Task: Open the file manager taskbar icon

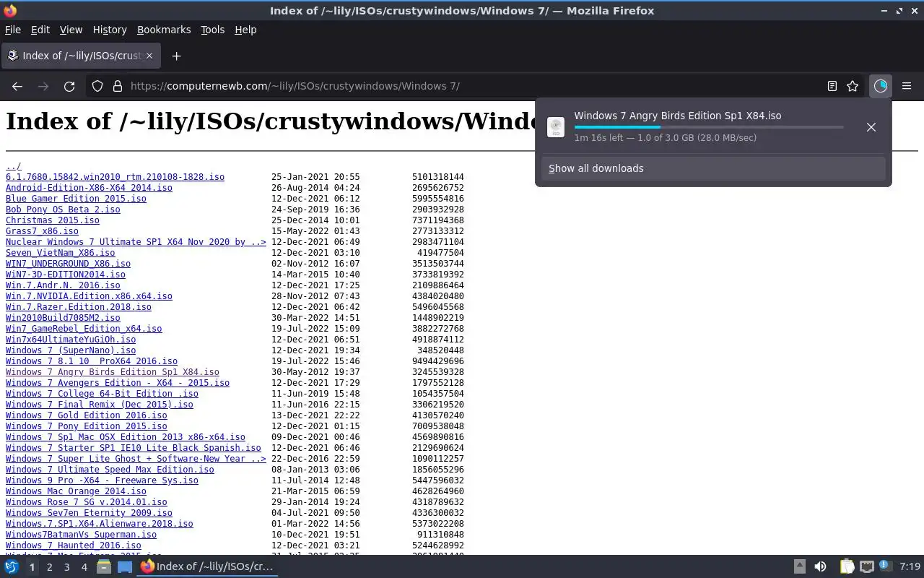Action: click(x=104, y=567)
